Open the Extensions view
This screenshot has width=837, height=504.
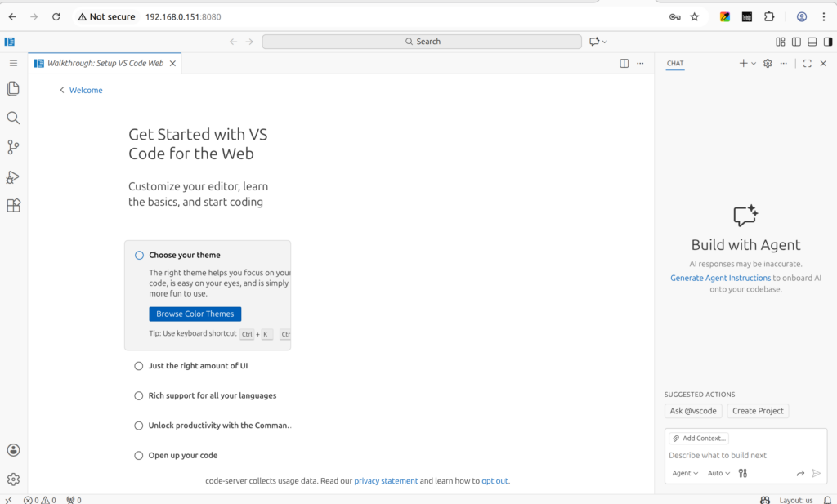tap(13, 206)
